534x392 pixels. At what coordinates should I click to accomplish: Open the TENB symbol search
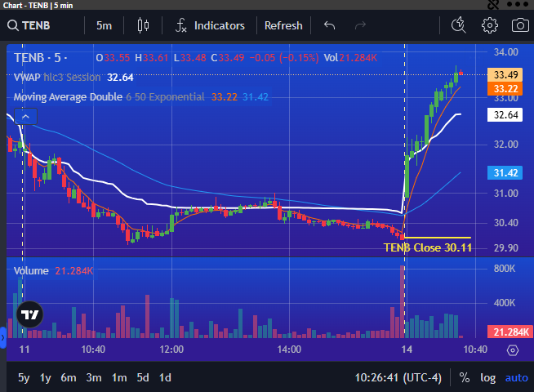pos(29,25)
